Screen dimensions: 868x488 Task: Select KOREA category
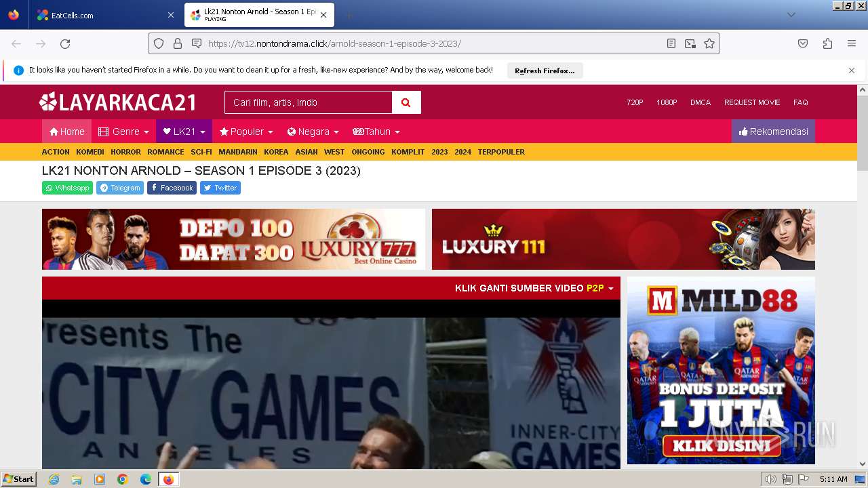coord(276,152)
